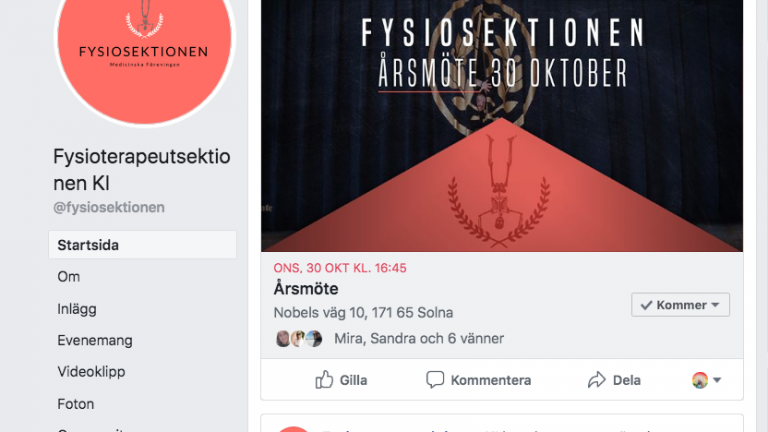Expand the Kommer dropdown arrow
This screenshot has height=432, width=768.
715,305
